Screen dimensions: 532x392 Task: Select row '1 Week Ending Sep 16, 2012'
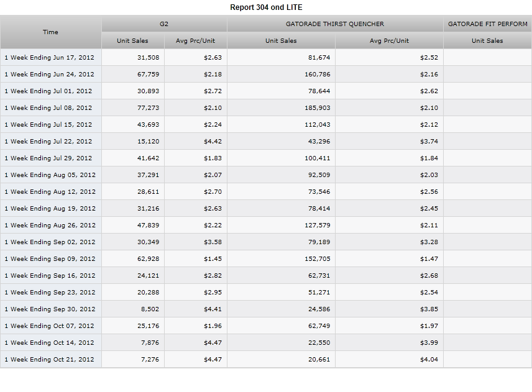[x=266, y=276]
